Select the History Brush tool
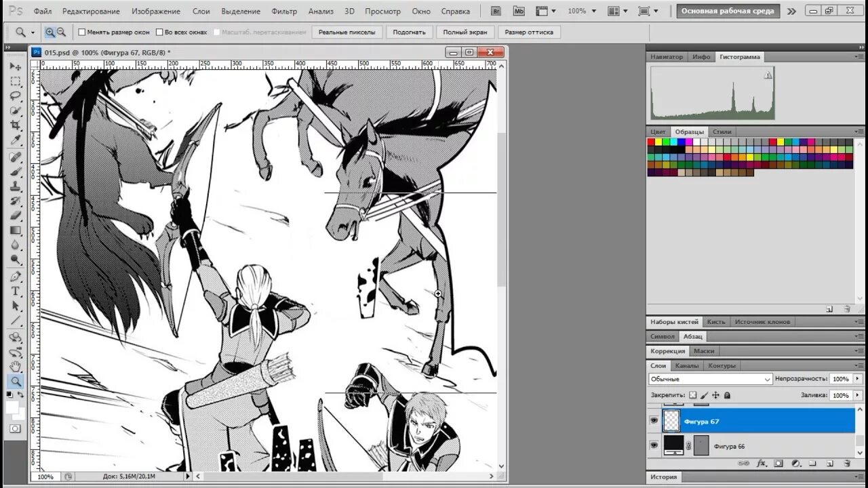Image resolution: width=868 pixels, height=488 pixels. [16, 201]
